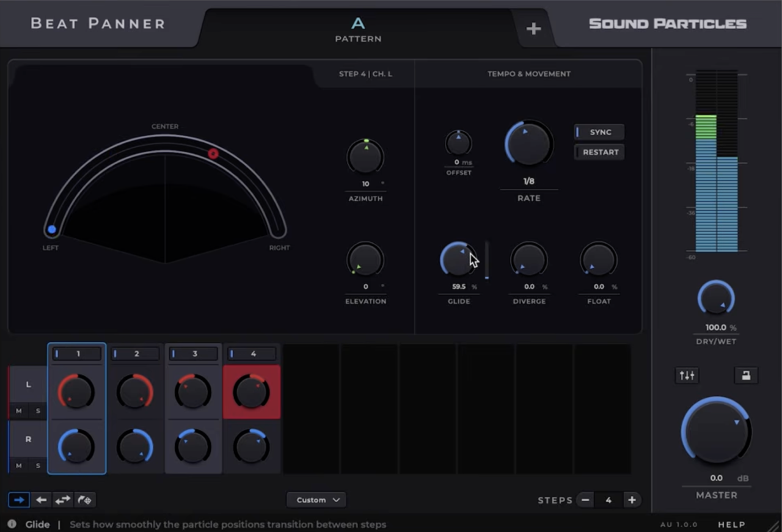Decrease steps with minus button

(x=585, y=500)
